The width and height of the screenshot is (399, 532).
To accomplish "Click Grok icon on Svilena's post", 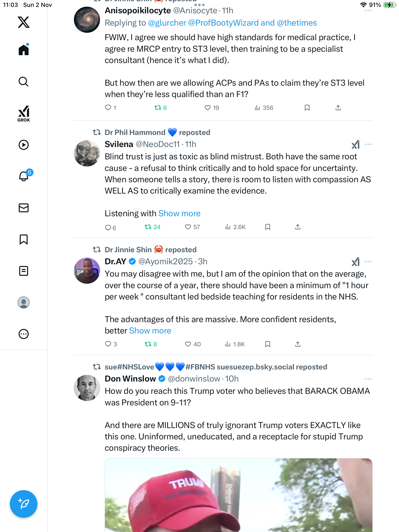I will pyautogui.click(x=355, y=145).
